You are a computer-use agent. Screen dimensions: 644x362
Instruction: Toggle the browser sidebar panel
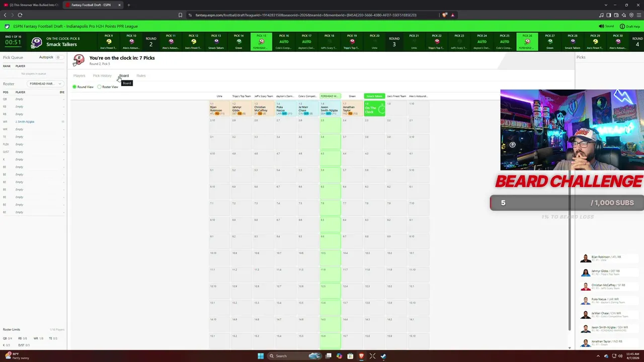[608, 15]
